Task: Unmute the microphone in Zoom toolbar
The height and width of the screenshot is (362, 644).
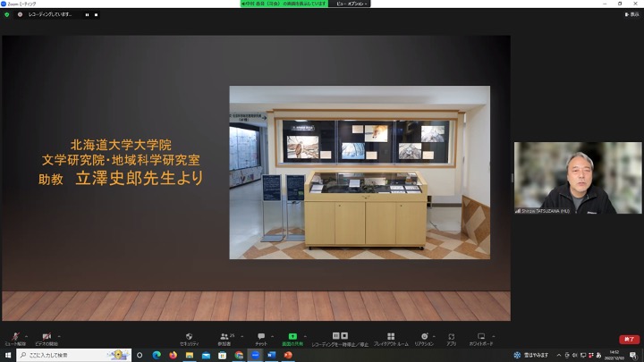Action: coord(15,339)
